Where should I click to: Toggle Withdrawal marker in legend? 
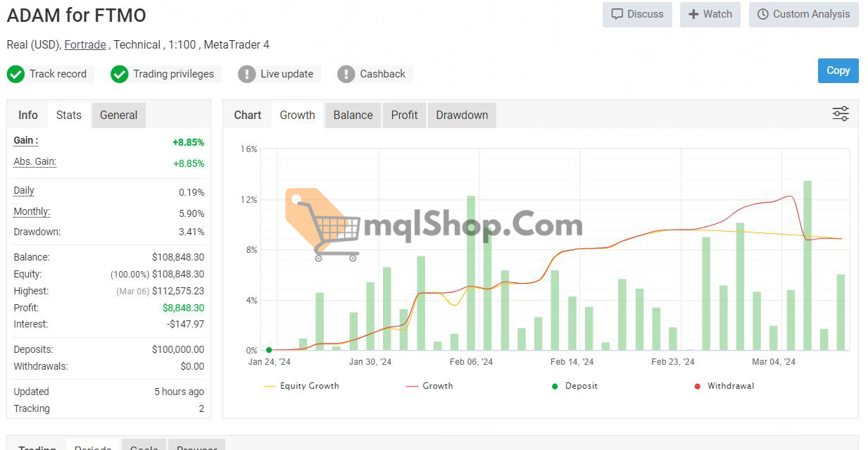coord(724,386)
